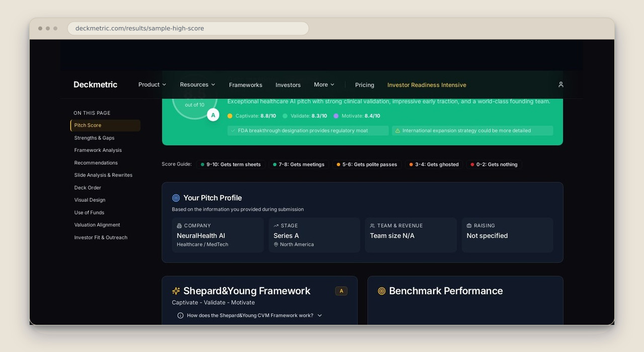
Task: Click the target icon beside Your Pitch Profile
Action: click(x=176, y=198)
